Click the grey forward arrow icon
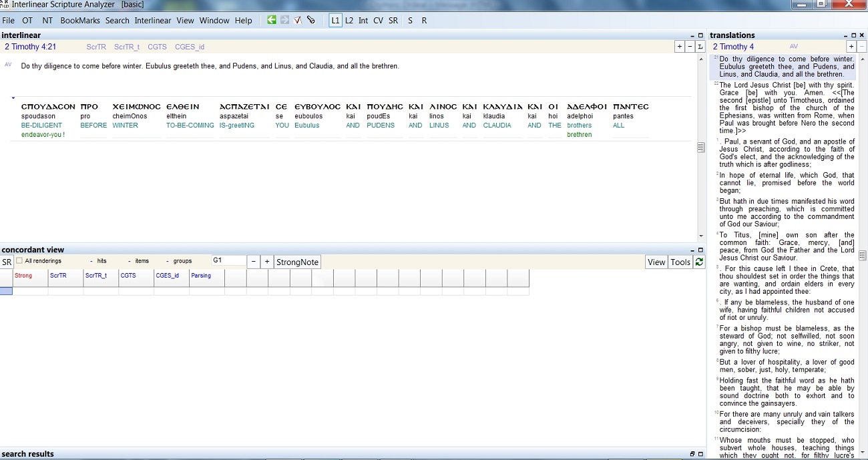Viewport: 868px width, 460px height. point(285,20)
